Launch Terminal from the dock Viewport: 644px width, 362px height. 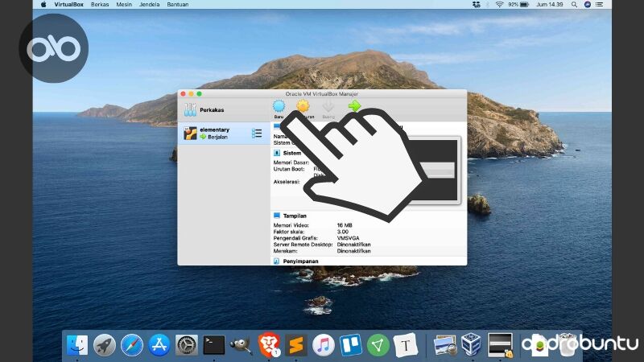pyautogui.click(x=214, y=345)
